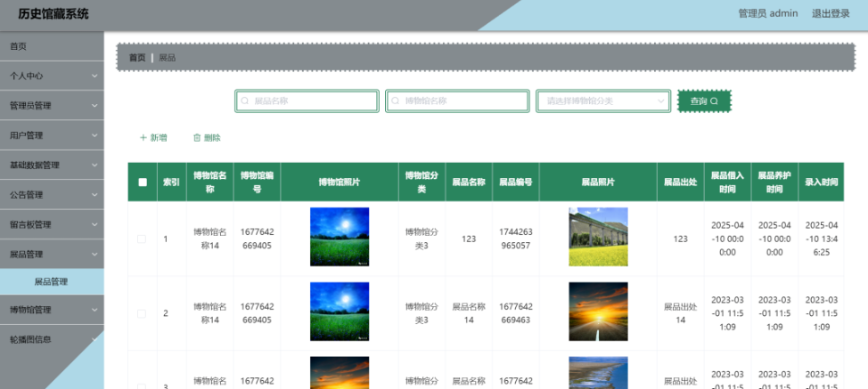The width and height of the screenshot is (868, 389).
Task: Click 管理员 admin in the header
Action: pos(768,13)
